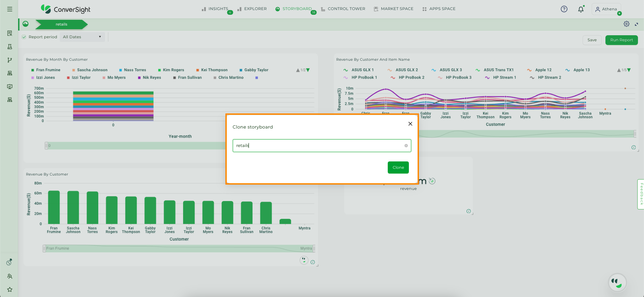The width and height of the screenshot is (644, 297).
Task: Open the storyboard settings gear
Action: click(627, 24)
